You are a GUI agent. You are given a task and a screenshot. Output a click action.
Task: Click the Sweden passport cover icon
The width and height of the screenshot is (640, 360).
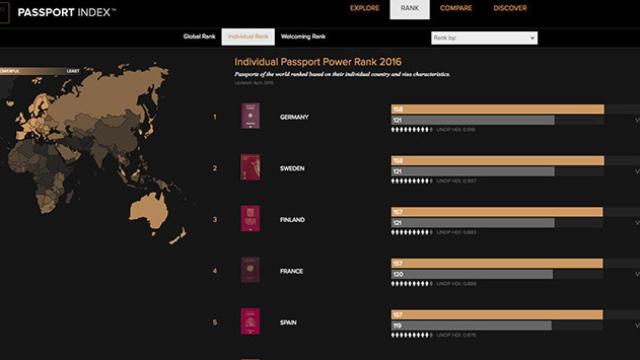(250, 167)
